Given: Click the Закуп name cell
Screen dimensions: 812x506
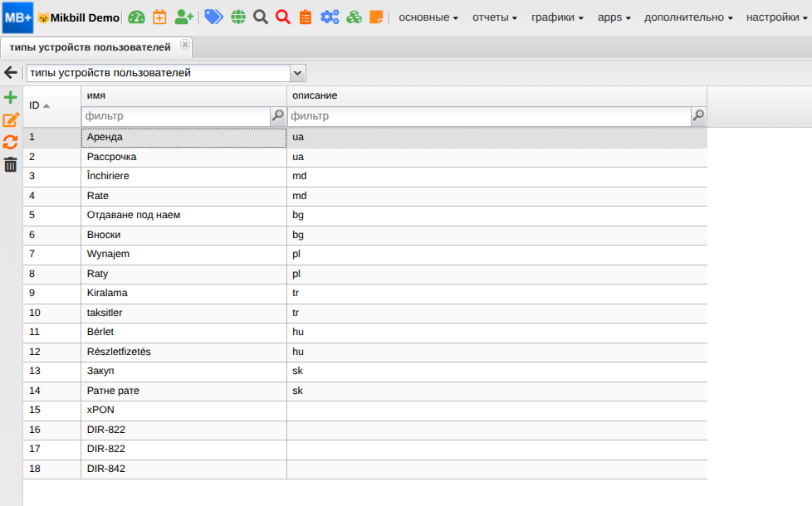Looking at the screenshot, I should (x=183, y=371).
